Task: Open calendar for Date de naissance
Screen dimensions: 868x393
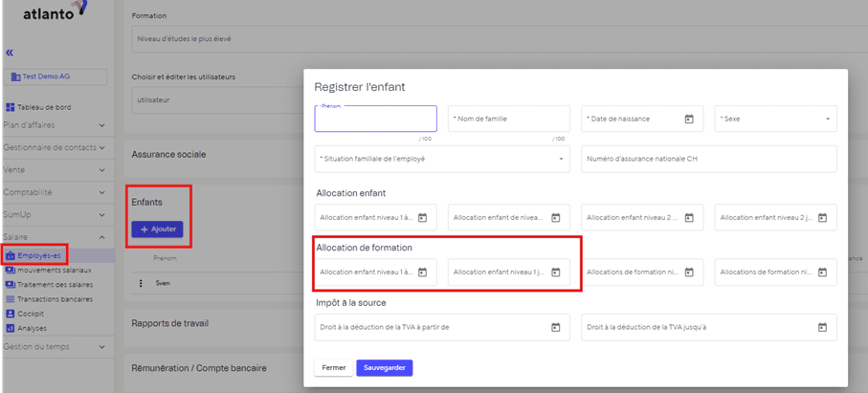Action: pyautogui.click(x=688, y=120)
